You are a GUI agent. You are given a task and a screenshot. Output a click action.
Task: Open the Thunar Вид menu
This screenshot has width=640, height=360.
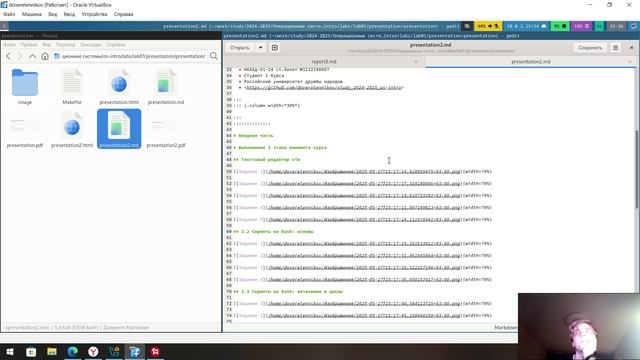pyautogui.click(x=47, y=44)
